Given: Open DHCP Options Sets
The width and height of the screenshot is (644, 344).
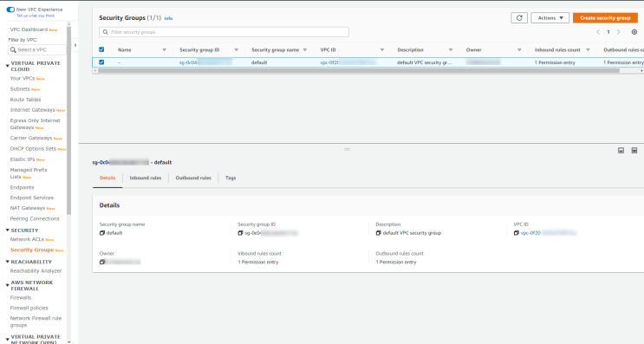Looking at the screenshot, I should [33, 148].
